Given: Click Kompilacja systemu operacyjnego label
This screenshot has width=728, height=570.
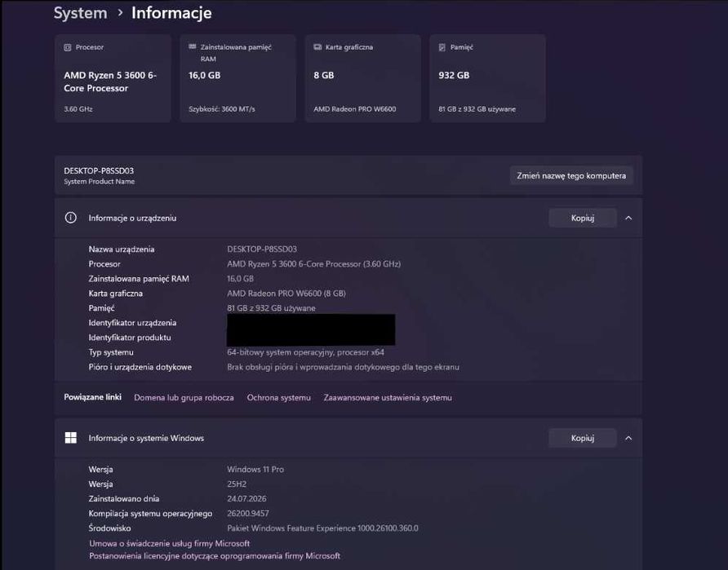Looking at the screenshot, I should [x=150, y=514].
